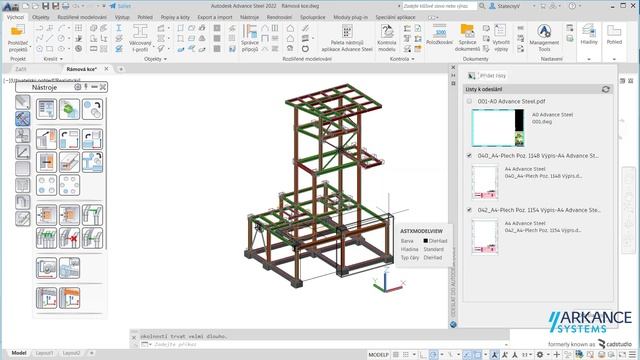The image size is (640, 360).
Task: Click the settings gear icon on Nástroje palette header
Action: click(x=78, y=87)
